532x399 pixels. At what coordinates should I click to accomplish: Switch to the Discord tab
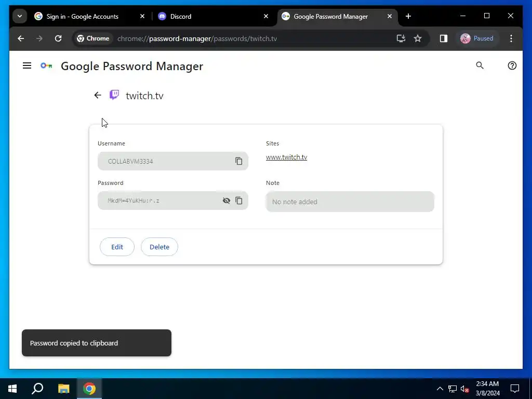[x=180, y=16]
